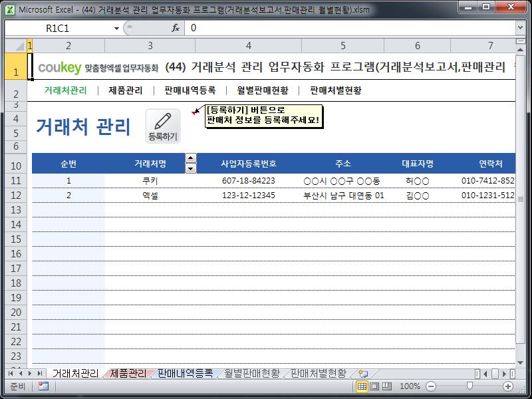This screenshot has width=532, height=399.
Task: Click the Name Box showing R1C1
Action: click(58, 28)
